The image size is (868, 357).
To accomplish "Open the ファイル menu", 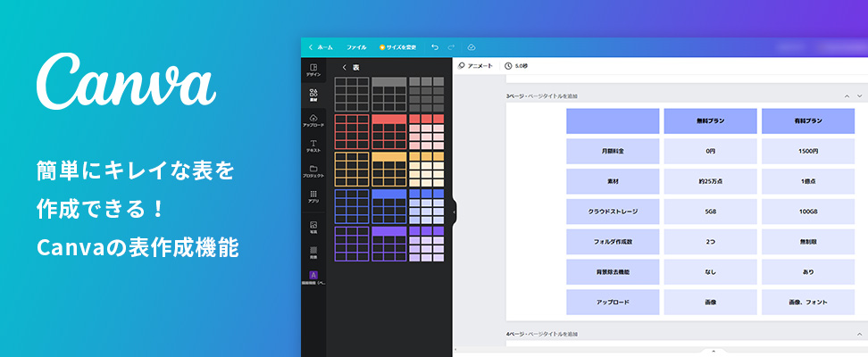I will [356, 47].
